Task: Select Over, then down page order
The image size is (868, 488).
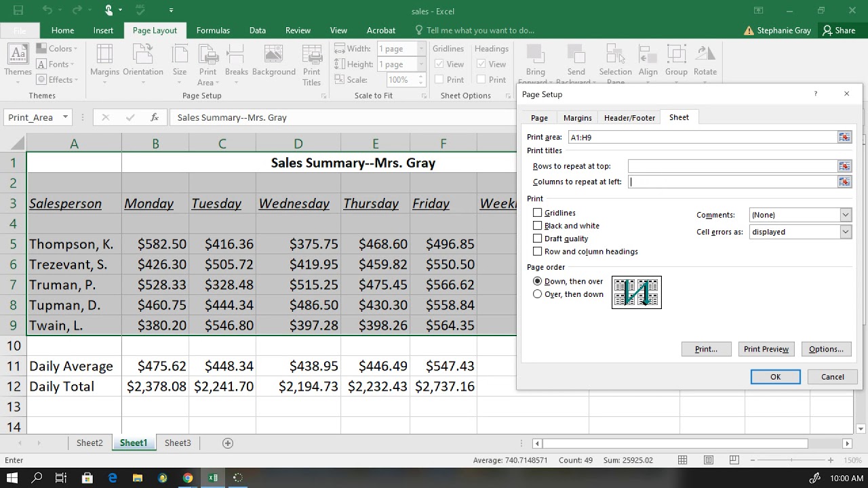Action: click(x=538, y=294)
